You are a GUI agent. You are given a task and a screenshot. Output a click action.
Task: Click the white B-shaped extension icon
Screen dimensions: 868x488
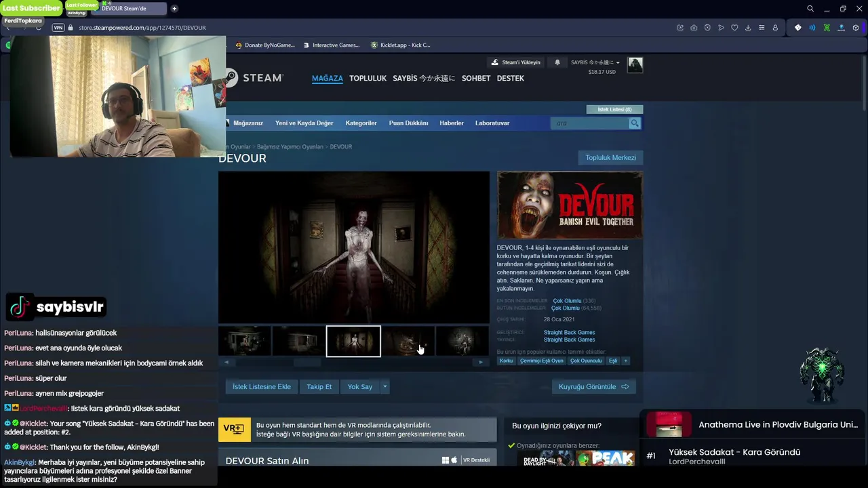(x=797, y=28)
